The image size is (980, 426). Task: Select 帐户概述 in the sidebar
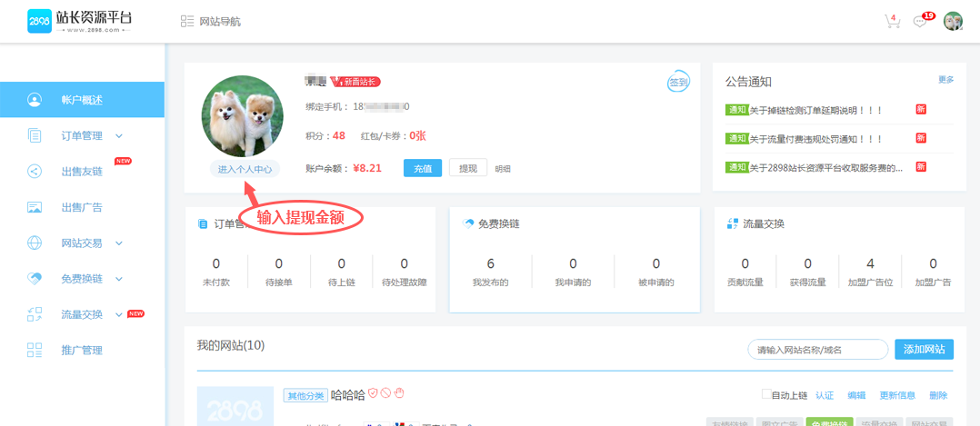coord(82,100)
